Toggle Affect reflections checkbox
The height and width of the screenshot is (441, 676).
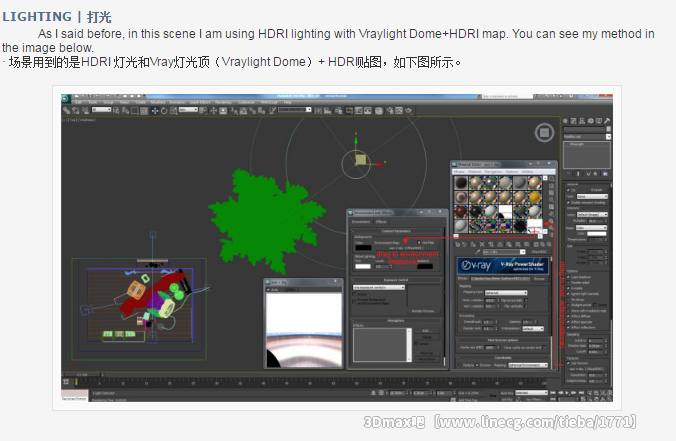[x=568, y=327]
